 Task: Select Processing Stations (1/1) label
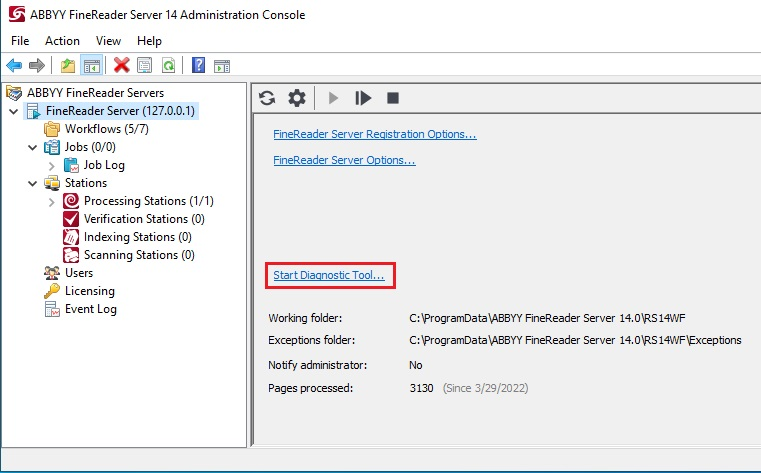click(x=149, y=201)
